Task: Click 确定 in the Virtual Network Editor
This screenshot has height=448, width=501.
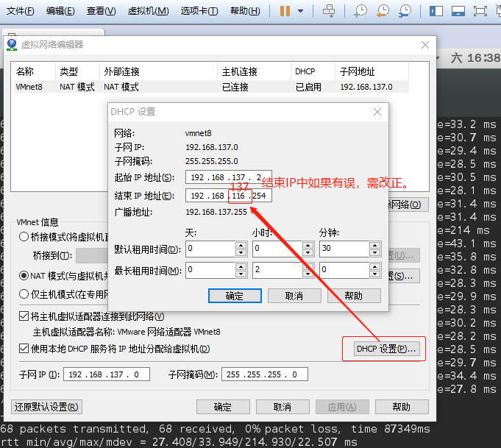Action: tap(223, 407)
